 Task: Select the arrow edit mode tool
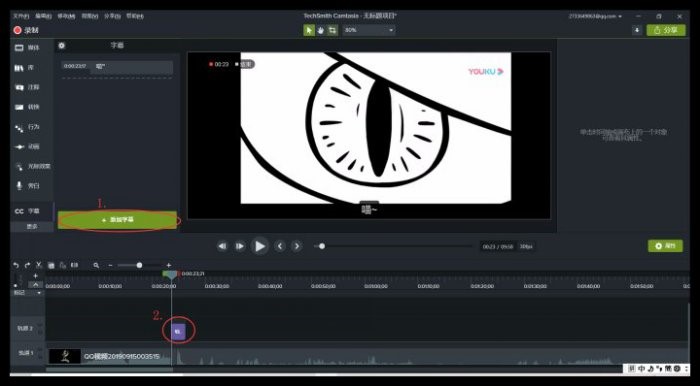click(309, 30)
